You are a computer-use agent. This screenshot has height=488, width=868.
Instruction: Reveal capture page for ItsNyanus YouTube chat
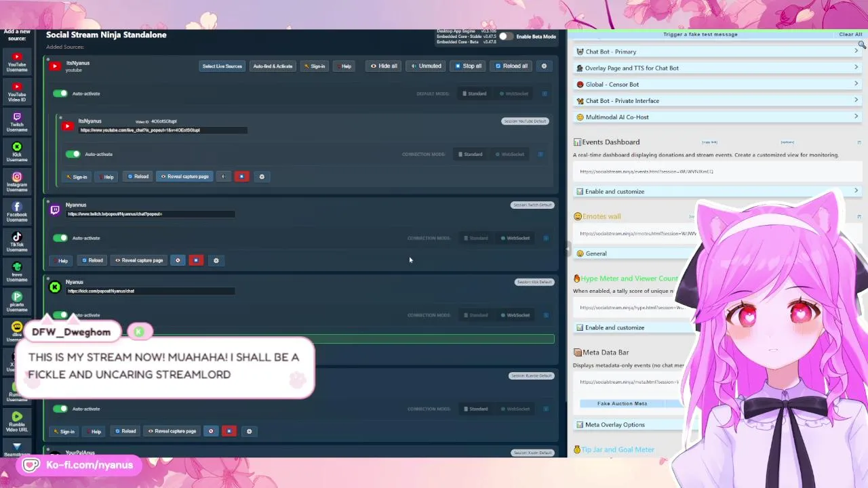[184, 176]
